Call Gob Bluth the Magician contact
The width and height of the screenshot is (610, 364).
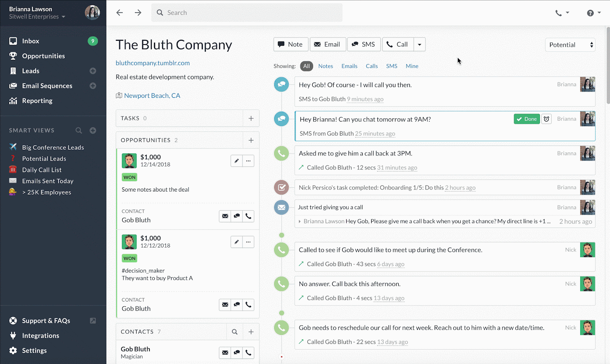coord(248,353)
